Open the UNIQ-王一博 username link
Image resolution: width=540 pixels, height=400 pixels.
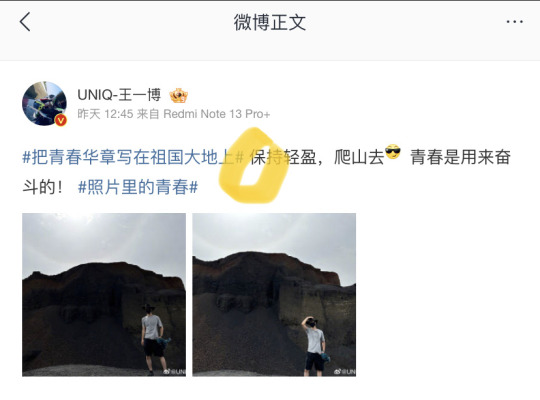coord(119,95)
